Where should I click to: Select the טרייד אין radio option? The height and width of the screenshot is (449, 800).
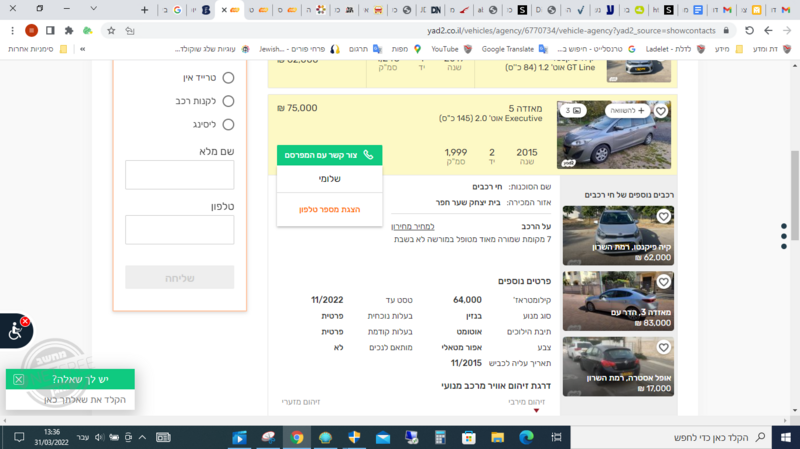228,78
